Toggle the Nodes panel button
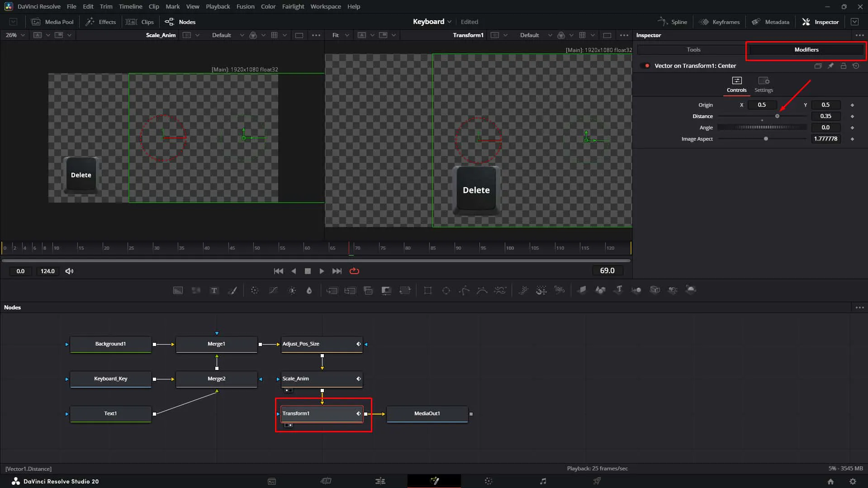This screenshot has width=868, height=488. [180, 22]
